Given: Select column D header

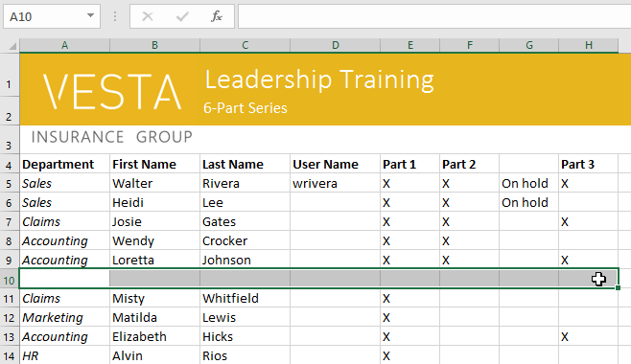Looking at the screenshot, I should (336, 45).
